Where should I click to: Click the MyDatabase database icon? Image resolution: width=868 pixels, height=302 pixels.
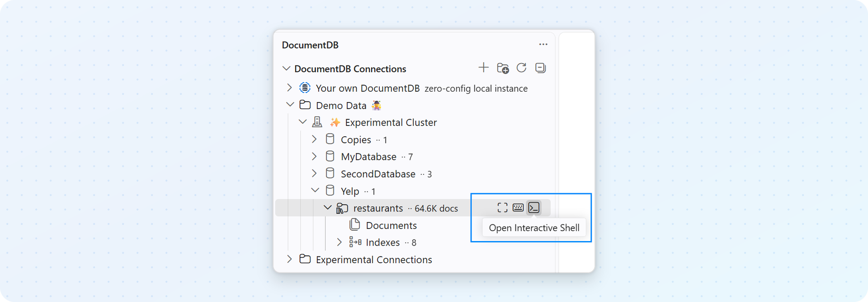[330, 156]
